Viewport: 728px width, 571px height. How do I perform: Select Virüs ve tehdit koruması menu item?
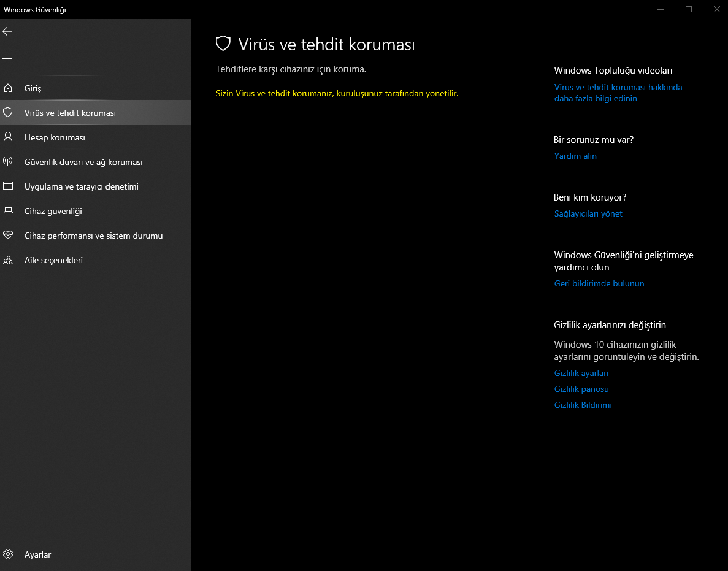tap(96, 112)
